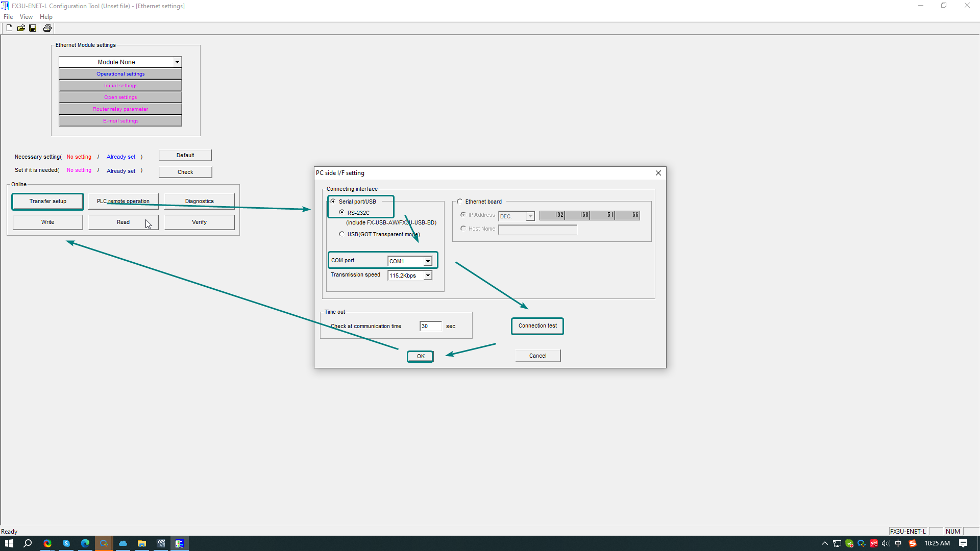Screen dimensions: 980x551
Task: Open the Help menu
Action: coord(46,17)
